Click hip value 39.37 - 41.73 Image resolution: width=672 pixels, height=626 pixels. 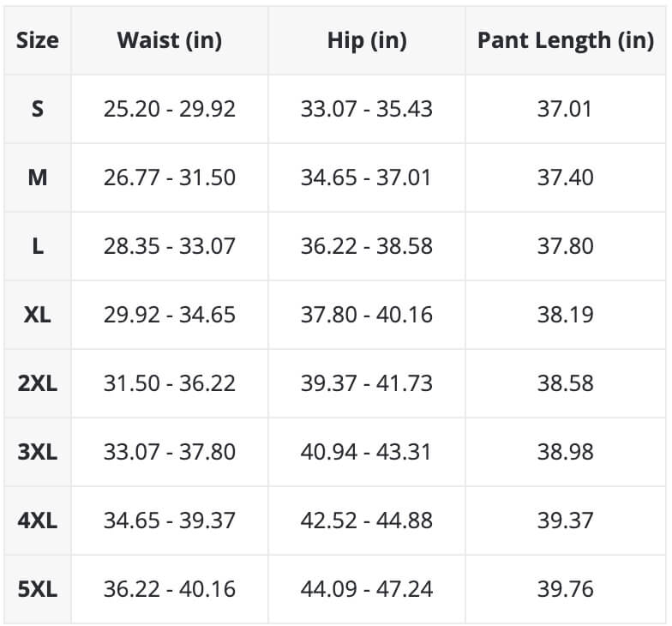click(x=367, y=383)
